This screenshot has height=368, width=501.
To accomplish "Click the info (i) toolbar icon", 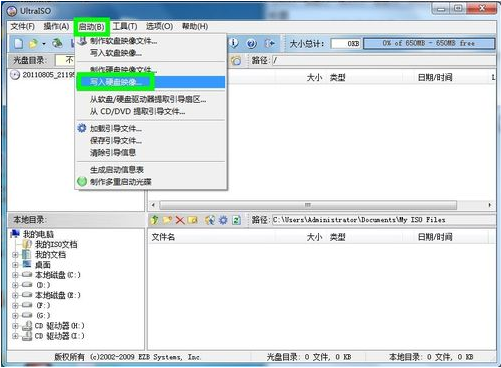I will tap(234, 43).
